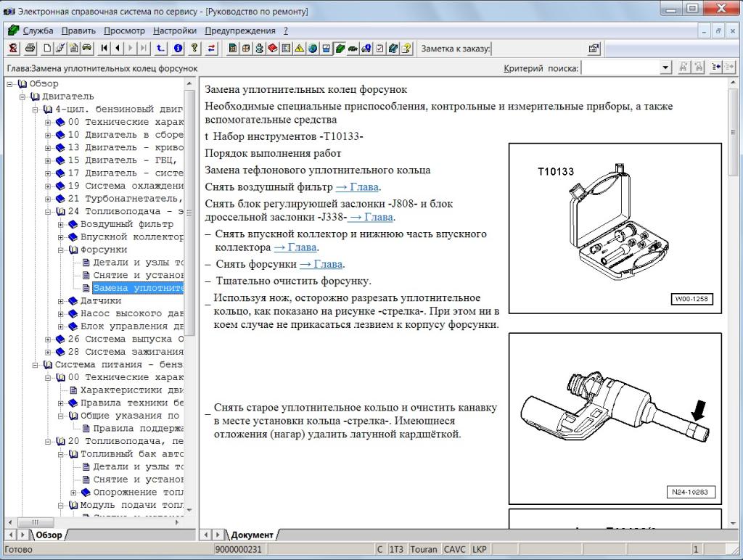Click the Touran status bar entry
The width and height of the screenshot is (743, 560).
tap(424, 550)
